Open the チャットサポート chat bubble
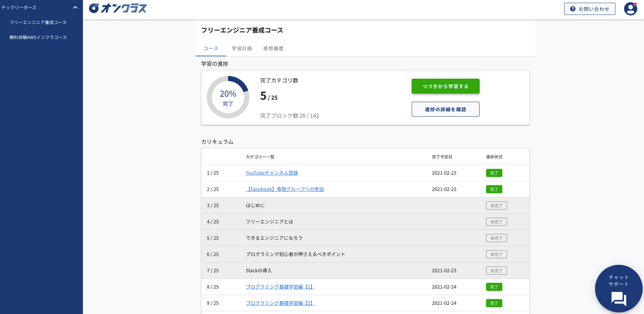The height and width of the screenshot is (314, 644). (619, 289)
